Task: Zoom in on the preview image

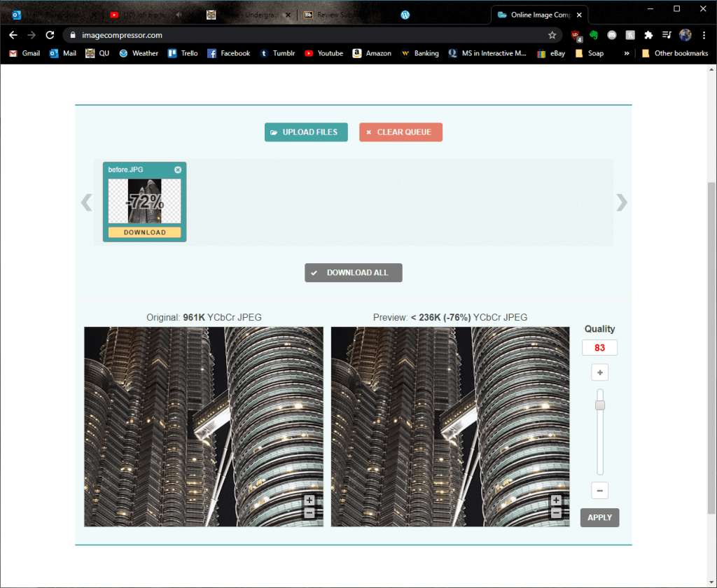Action: coord(556,500)
